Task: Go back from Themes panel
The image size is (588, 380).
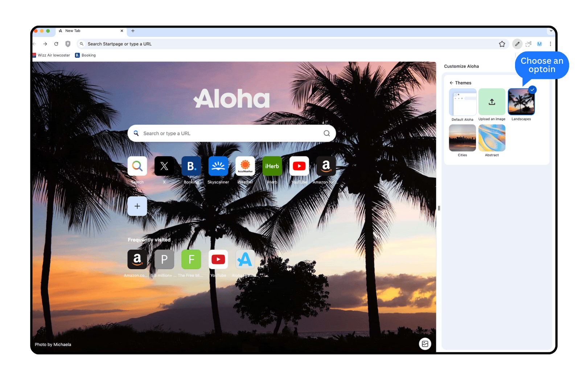Action: pos(451,83)
